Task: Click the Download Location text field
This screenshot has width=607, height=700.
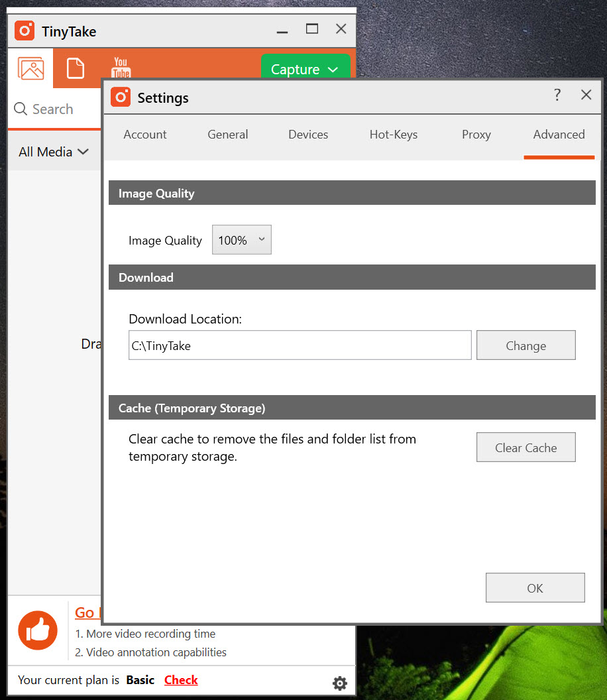Action: [300, 345]
